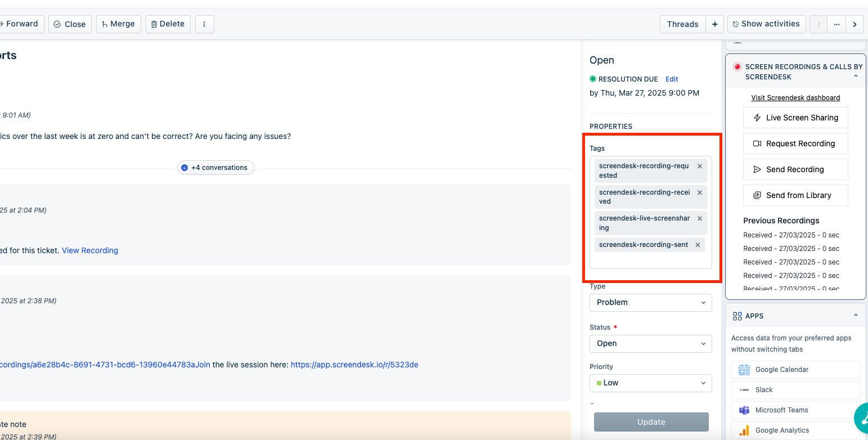Click the Google Calendar app icon
868x440 pixels.
coord(744,370)
